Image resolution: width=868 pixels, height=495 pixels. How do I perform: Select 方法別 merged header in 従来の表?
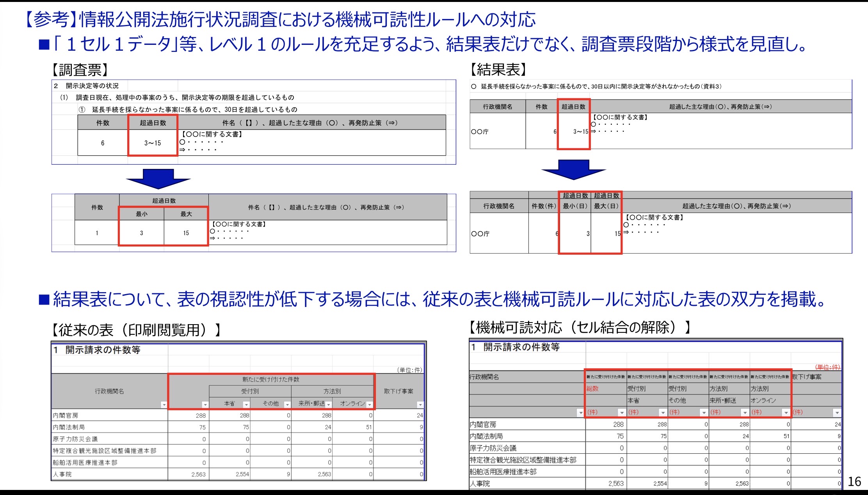[332, 391]
